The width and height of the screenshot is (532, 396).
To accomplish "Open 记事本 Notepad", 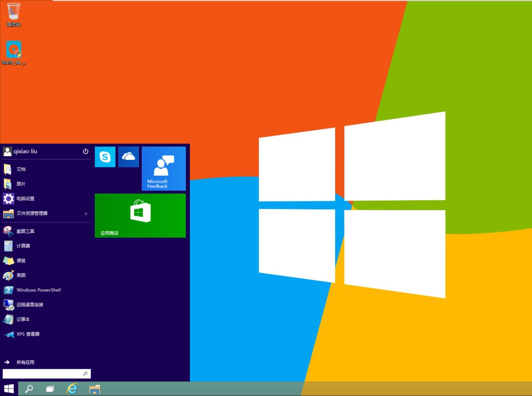I will pyautogui.click(x=46, y=319).
